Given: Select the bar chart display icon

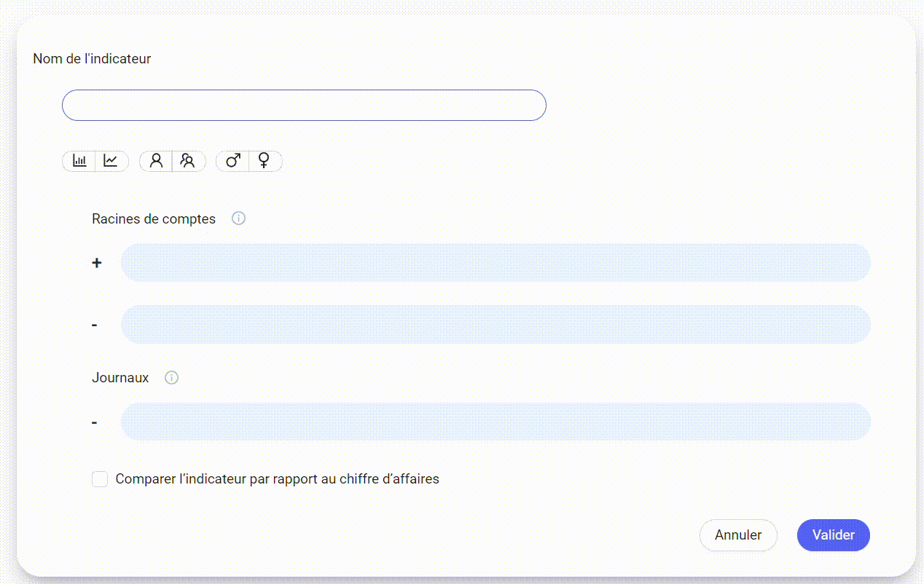Looking at the screenshot, I should pos(80,161).
